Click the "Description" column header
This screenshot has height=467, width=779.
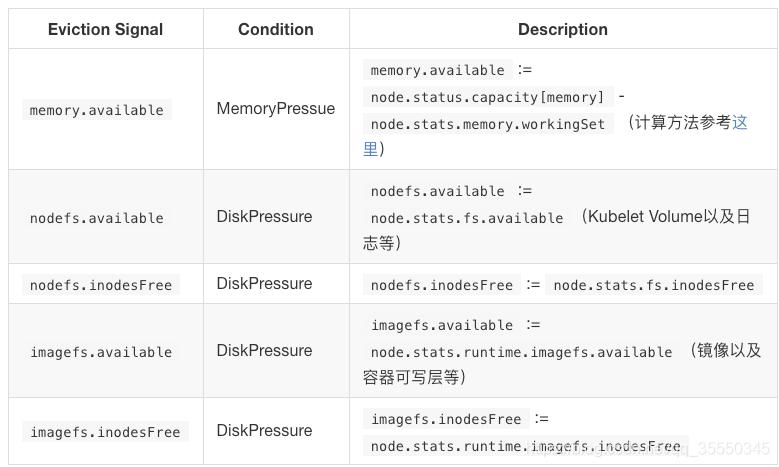[562, 29]
